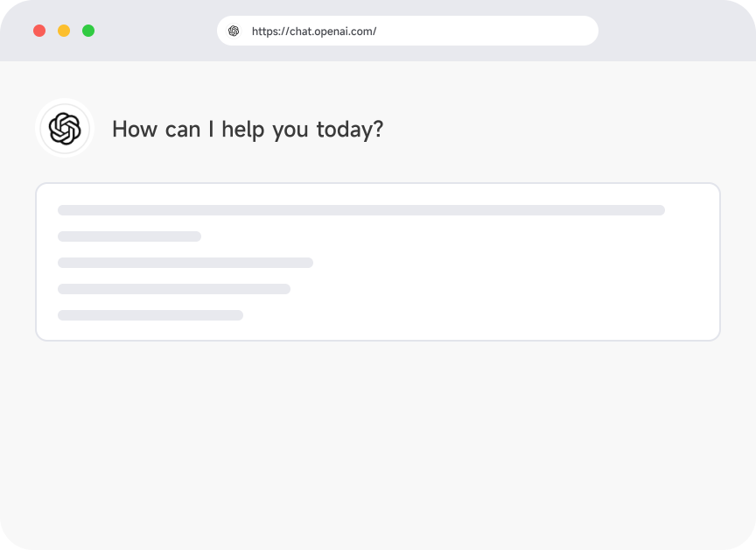Select the third placeholder line in card
The width and height of the screenshot is (756, 550).
click(x=185, y=263)
